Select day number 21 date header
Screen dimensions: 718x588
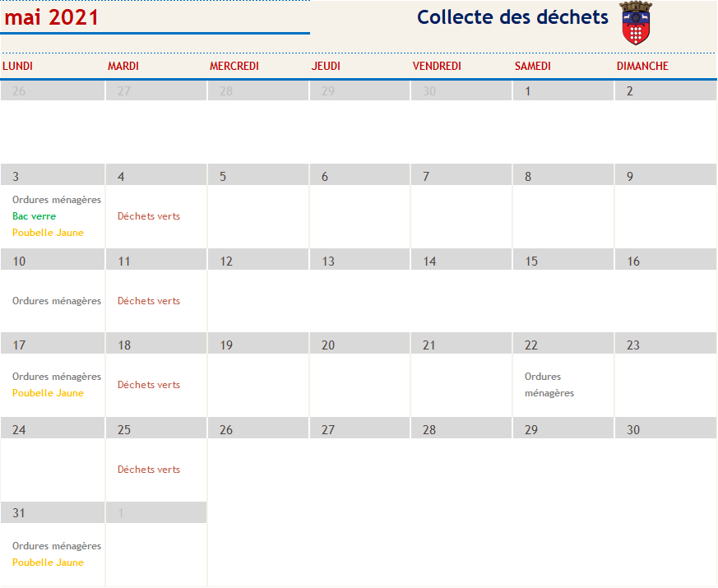[461, 344]
